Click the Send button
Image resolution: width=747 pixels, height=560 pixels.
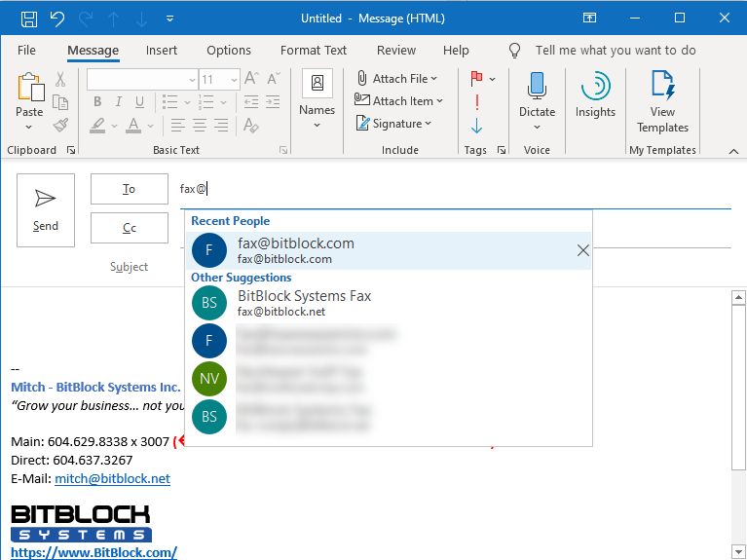[46, 210]
